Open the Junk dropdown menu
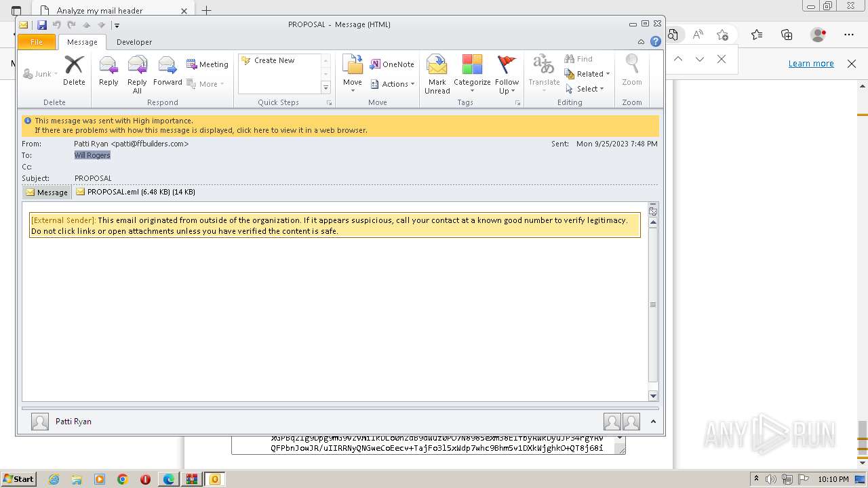Screen dimensions: 868x488 point(41,74)
